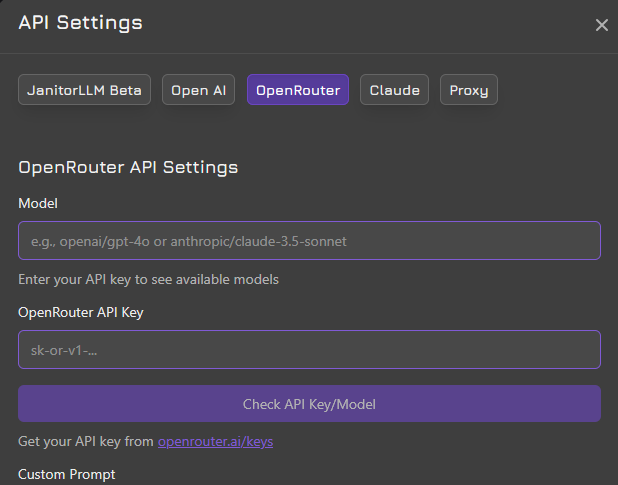Open the Claude API tab
This screenshot has width=618, height=485.
(395, 90)
